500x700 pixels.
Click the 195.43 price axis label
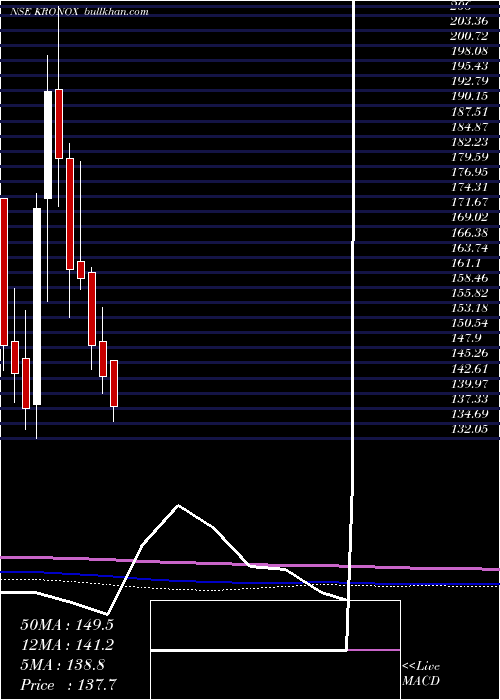471,65
